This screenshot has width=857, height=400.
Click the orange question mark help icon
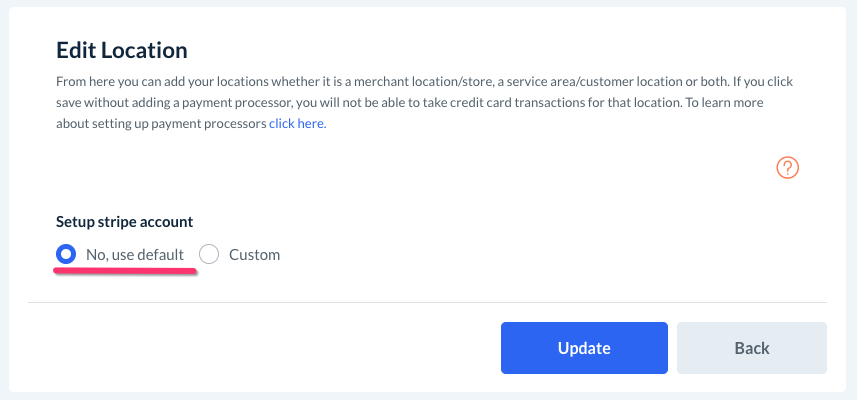tap(788, 168)
